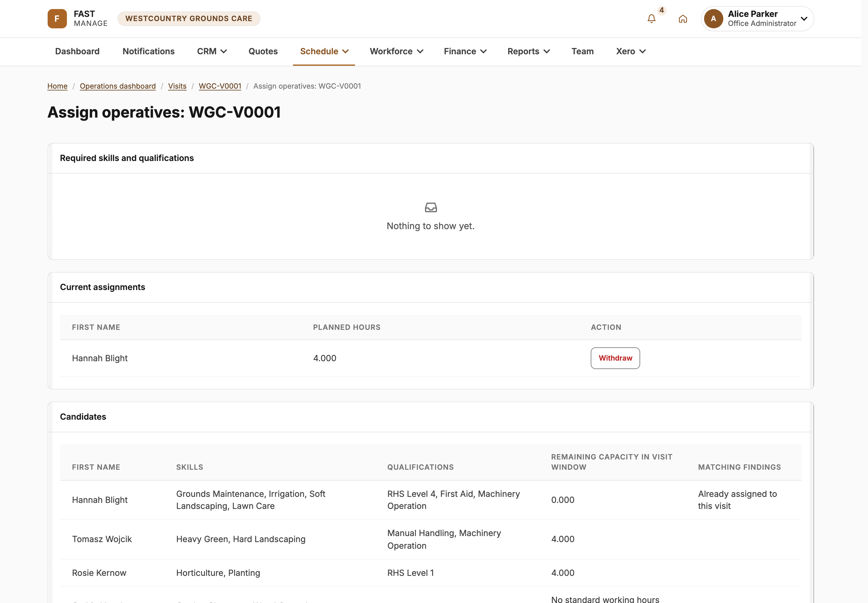The height and width of the screenshot is (603, 868).
Task: Click the inbox icon above 'Nothing to show yet'
Action: (431, 207)
